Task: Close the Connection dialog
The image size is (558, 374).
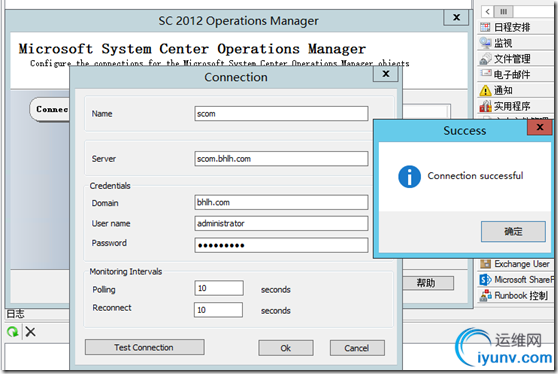Action: coord(386,74)
